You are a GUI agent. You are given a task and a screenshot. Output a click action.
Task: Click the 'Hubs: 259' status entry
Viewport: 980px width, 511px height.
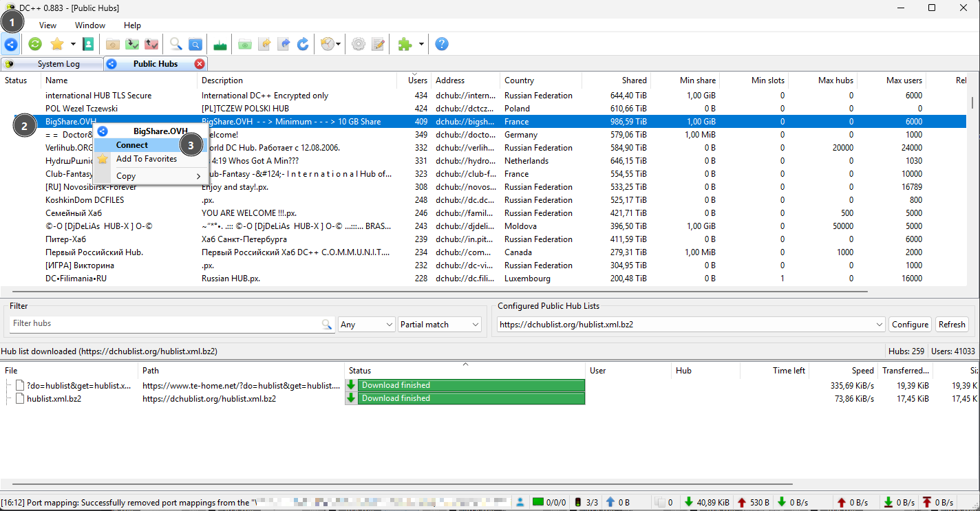[x=906, y=351]
